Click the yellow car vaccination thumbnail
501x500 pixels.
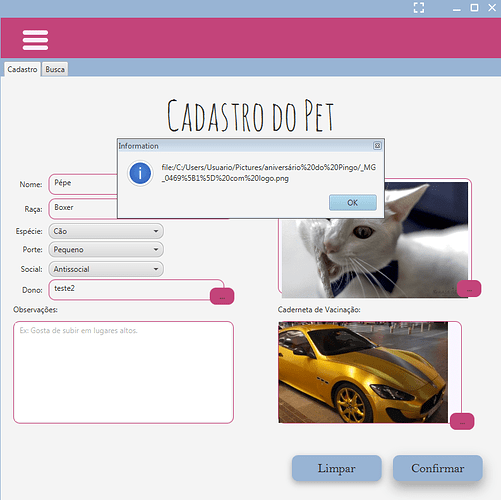pyautogui.click(x=363, y=372)
